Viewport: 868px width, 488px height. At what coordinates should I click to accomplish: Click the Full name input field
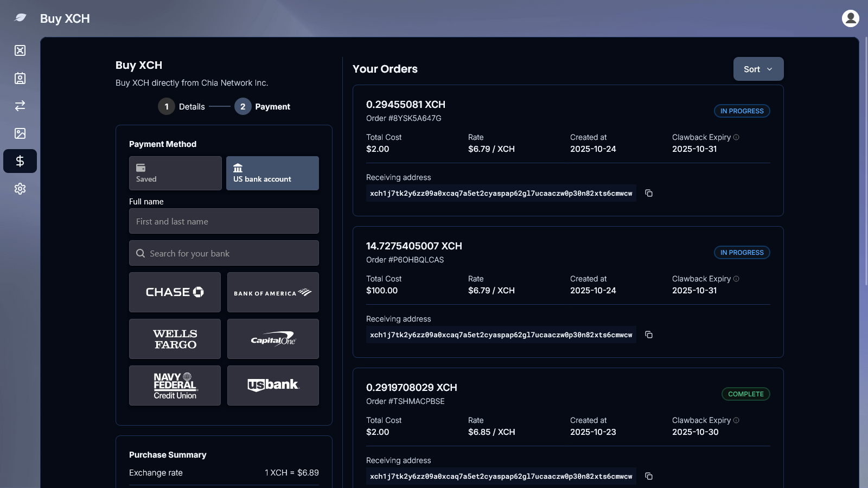[224, 221]
